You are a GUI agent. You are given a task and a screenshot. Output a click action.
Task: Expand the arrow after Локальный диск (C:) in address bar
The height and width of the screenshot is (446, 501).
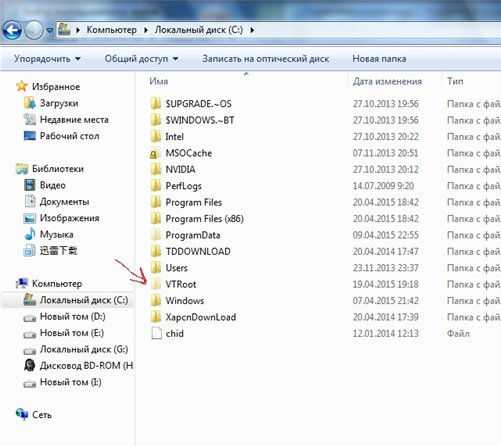coord(252,30)
